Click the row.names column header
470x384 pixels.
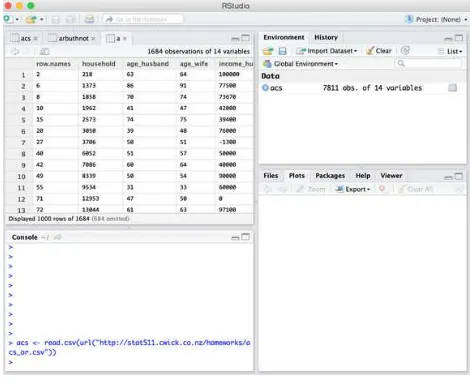pyautogui.click(x=54, y=64)
